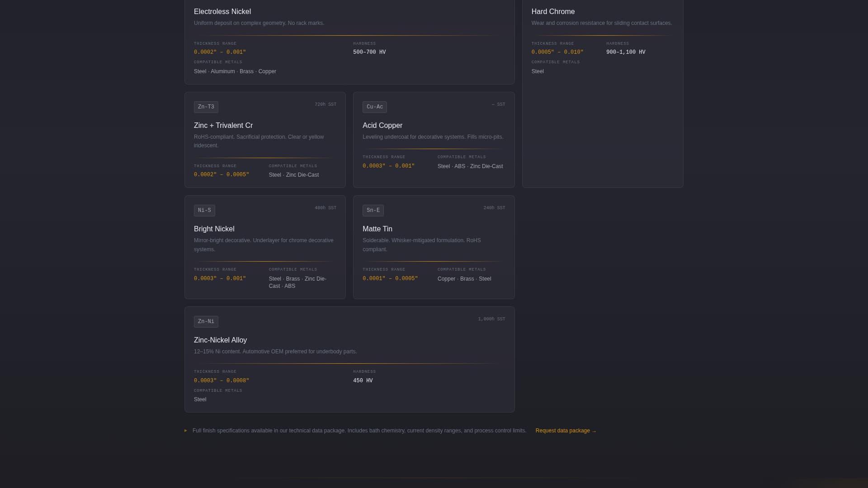868x488 pixels.
Task: Click the Ni-S code badge
Action: 204,211
